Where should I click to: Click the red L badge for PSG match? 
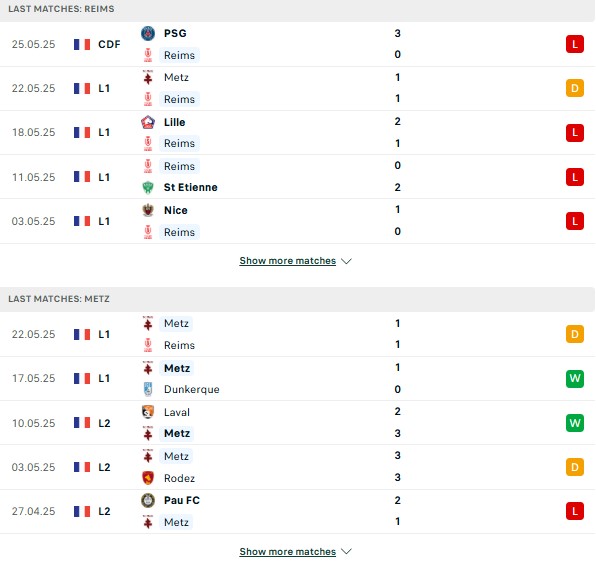[x=575, y=44]
